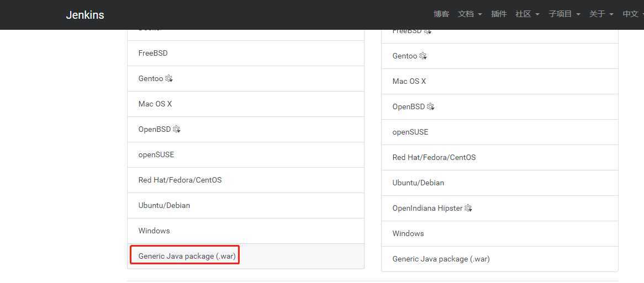Screen dimensions: 644x283
Task: Choose Windows in the right-hand list
Action: click(x=408, y=233)
